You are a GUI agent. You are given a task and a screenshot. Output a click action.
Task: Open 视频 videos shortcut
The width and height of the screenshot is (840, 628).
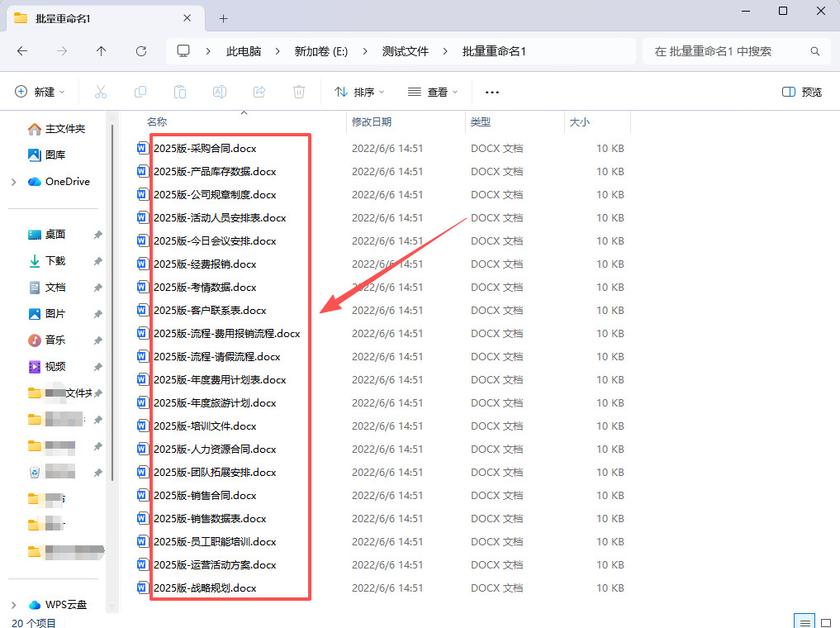[47, 367]
